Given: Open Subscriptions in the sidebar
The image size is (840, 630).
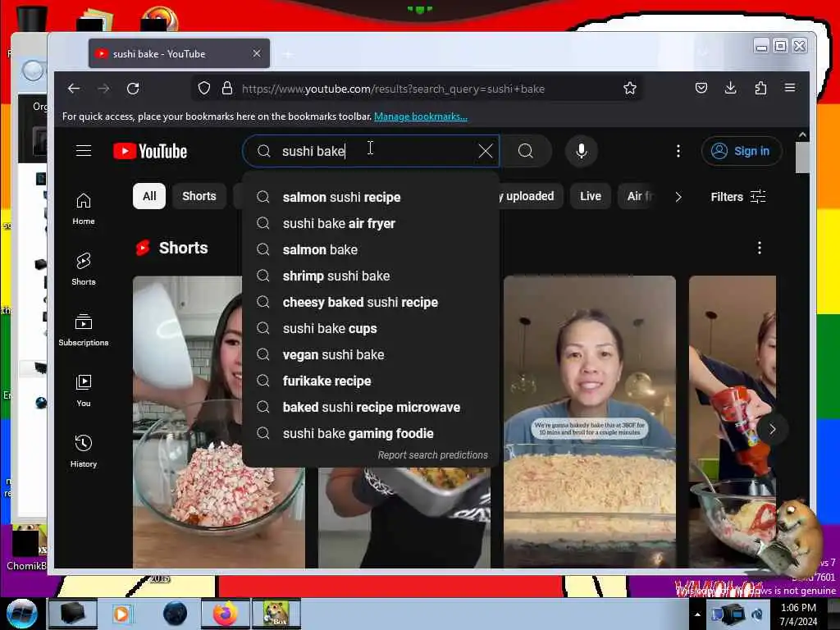Looking at the screenshot, I should (84, 330).
